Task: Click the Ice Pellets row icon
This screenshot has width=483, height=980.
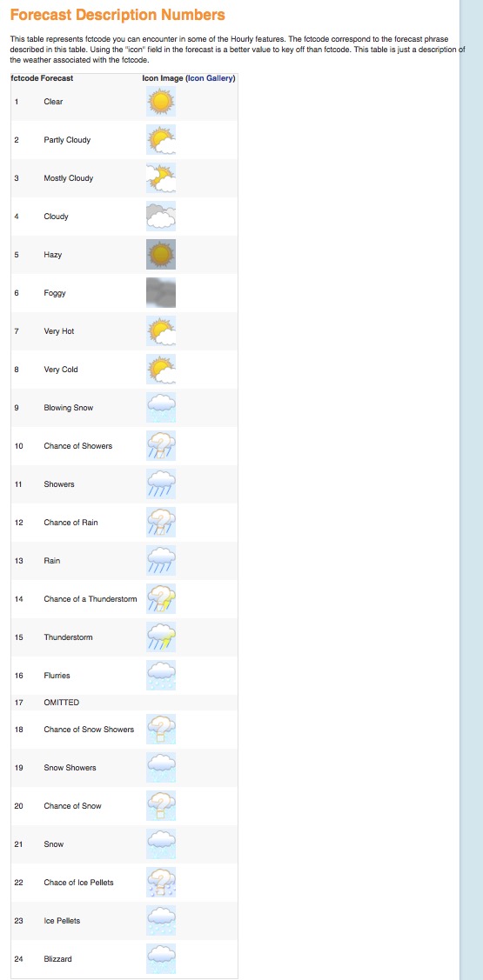Action: click(x=161, y=921)
